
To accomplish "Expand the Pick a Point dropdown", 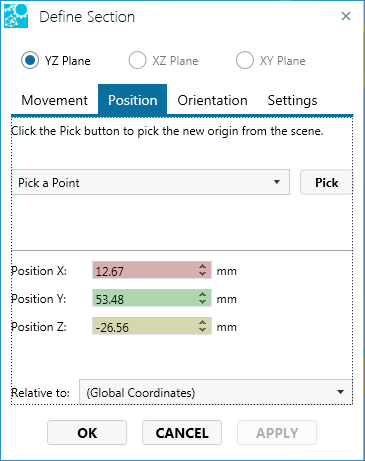I will 151,182.
